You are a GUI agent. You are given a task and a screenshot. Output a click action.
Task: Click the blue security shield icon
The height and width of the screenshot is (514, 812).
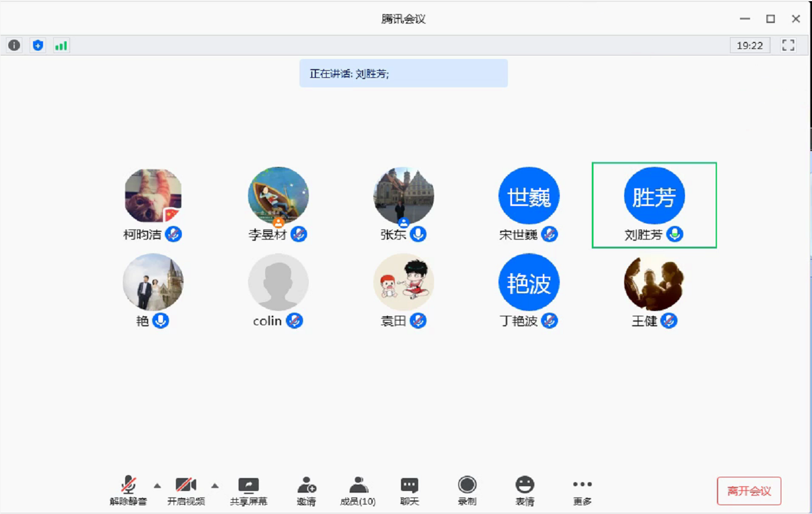pos(38,45)
